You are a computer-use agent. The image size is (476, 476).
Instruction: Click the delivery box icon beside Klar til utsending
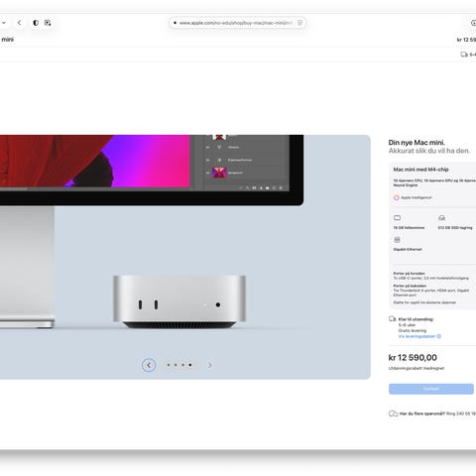click(x=392, y=319)
